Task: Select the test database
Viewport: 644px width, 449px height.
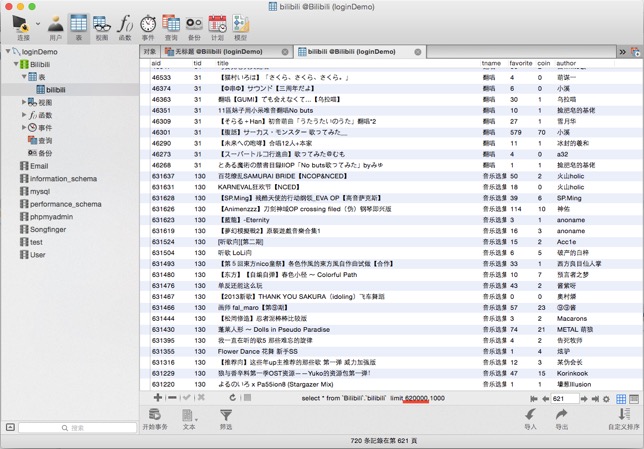Action: click(31, 242)
